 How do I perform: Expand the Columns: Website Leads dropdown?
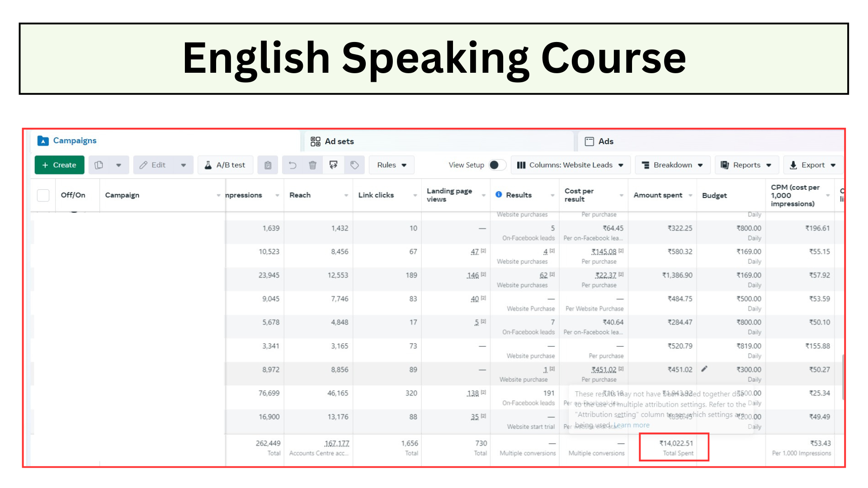point(571,165)
